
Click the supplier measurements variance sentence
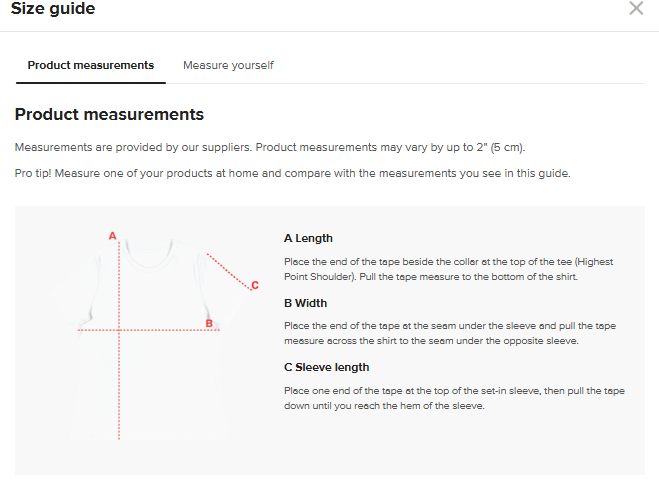(270, 148)
